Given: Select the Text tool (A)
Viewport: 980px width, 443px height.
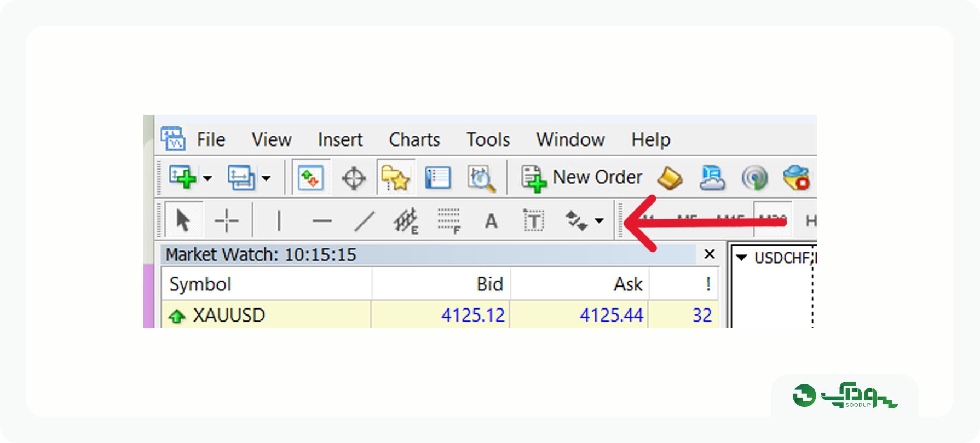Looking at the screenshot, I should 491,221.
